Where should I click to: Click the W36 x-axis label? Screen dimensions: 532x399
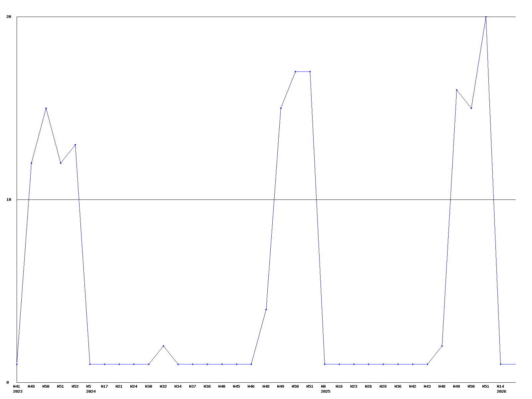(398, 386)
